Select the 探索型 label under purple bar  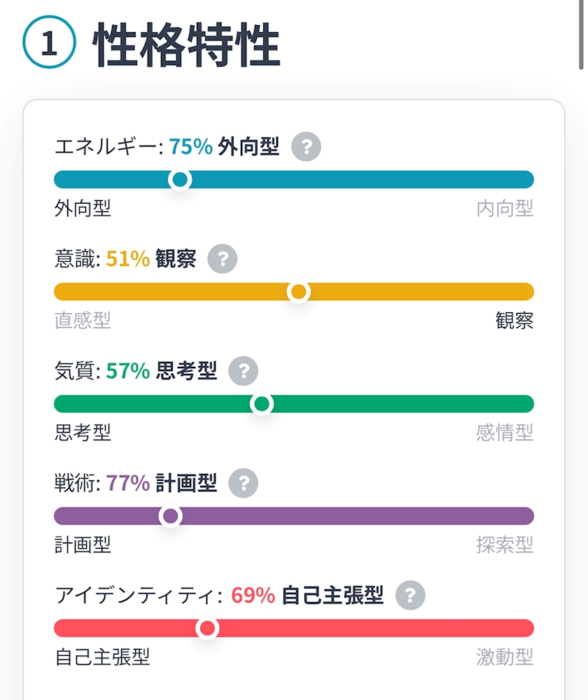pyautogui.click(x=505, y=545)
